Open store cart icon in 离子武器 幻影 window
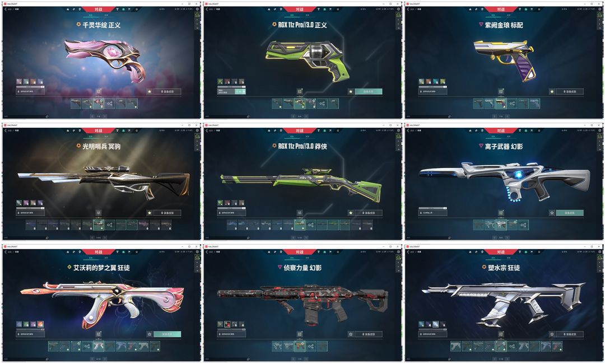 [x=531, y=130]
